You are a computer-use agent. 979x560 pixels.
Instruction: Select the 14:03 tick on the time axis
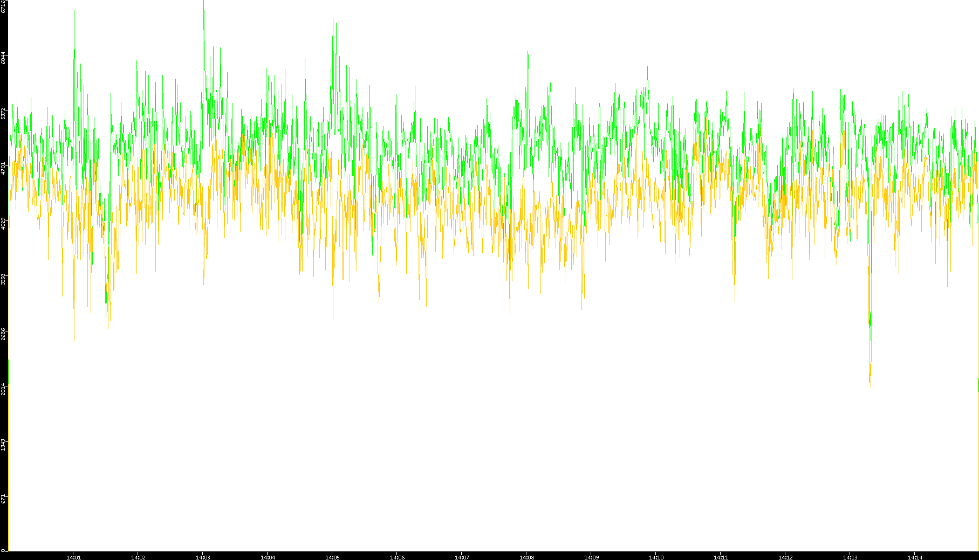[203, 557]
